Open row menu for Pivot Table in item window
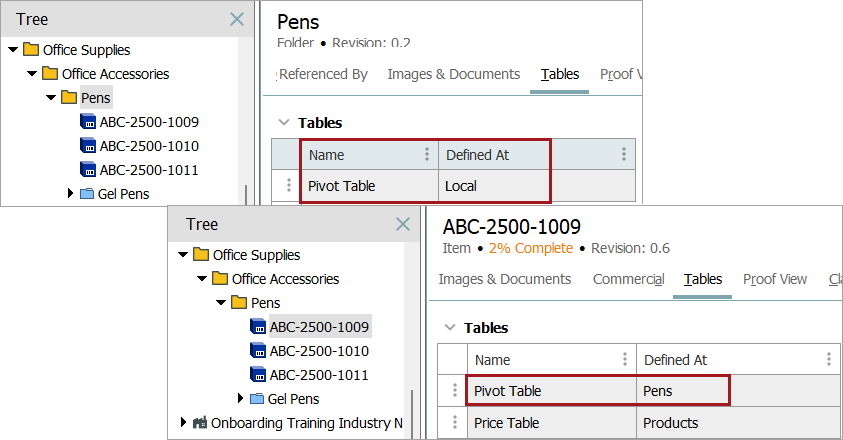Viewport: 843px width, 440px height. [x=455, y=390]
